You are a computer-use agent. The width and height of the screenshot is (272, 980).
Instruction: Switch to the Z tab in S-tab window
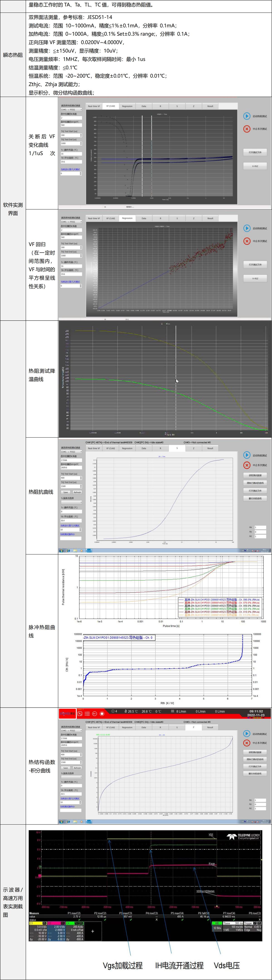point(194,448)
